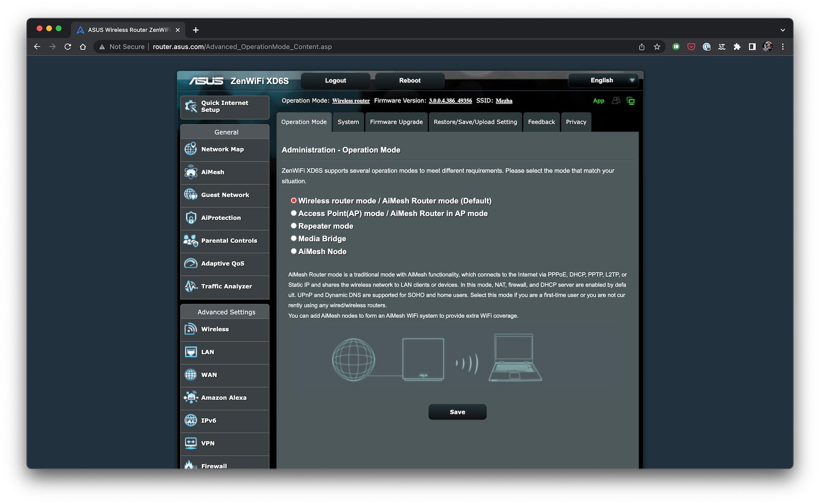Open Restore/Save/Upload Setting tab
The image size is (820, 504).
click(476, 122)
